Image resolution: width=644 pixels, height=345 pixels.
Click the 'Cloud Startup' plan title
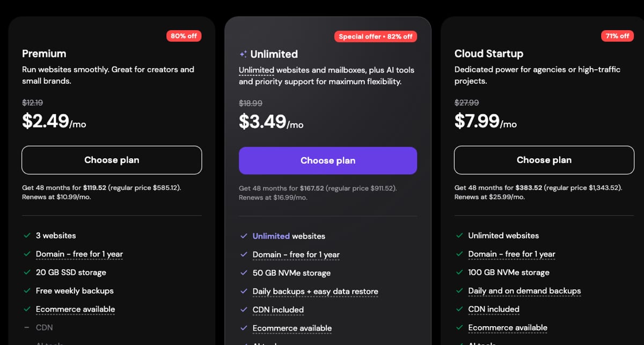(489, 54)
